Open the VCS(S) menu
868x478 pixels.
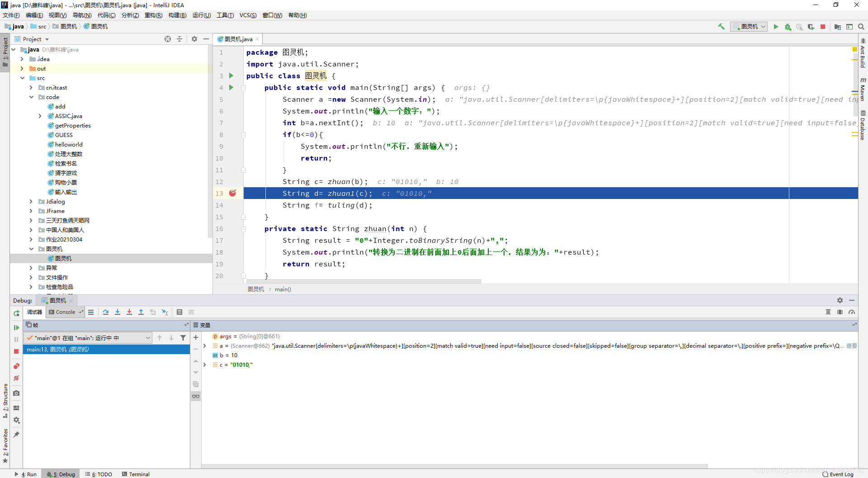pos(248,15)
